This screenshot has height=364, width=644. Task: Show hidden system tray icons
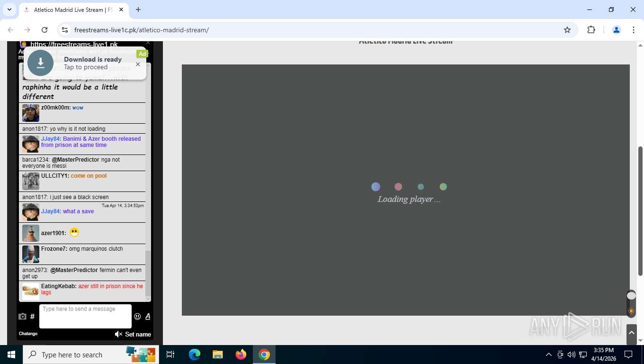[549, 355]
